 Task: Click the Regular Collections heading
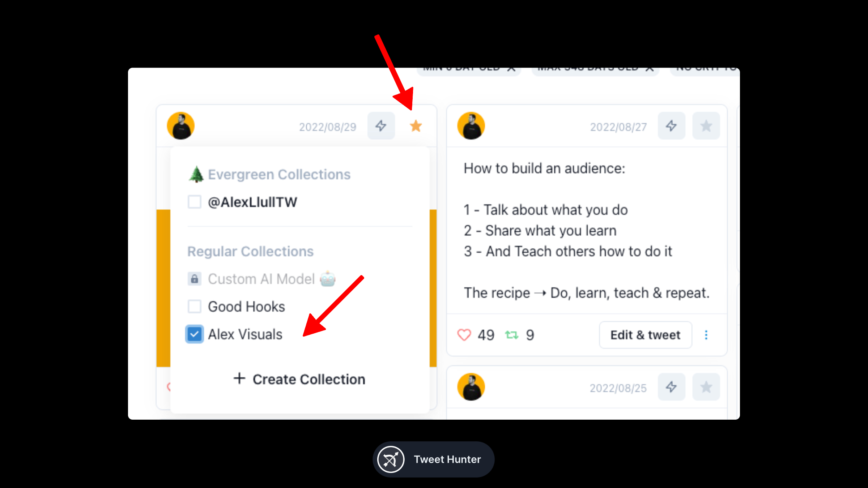click(250, 252)
